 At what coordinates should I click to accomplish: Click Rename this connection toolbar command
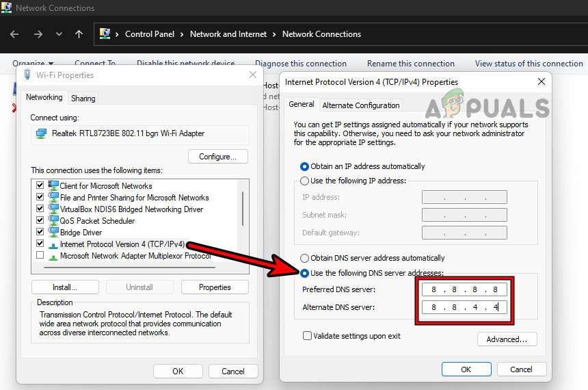(411, 64)
